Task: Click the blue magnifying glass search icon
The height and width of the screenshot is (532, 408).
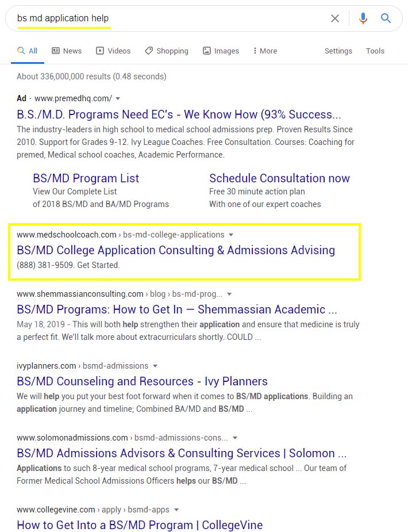Action: click(386, 18)
